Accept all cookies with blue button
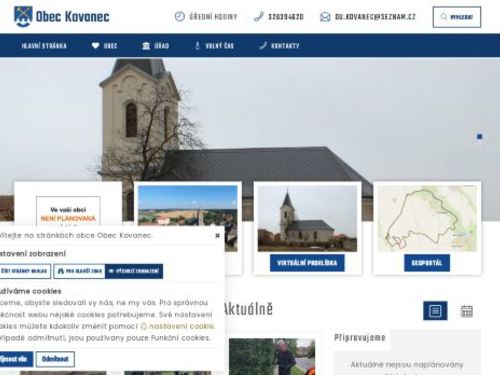 pyautogui.click(x=16, y=359)
